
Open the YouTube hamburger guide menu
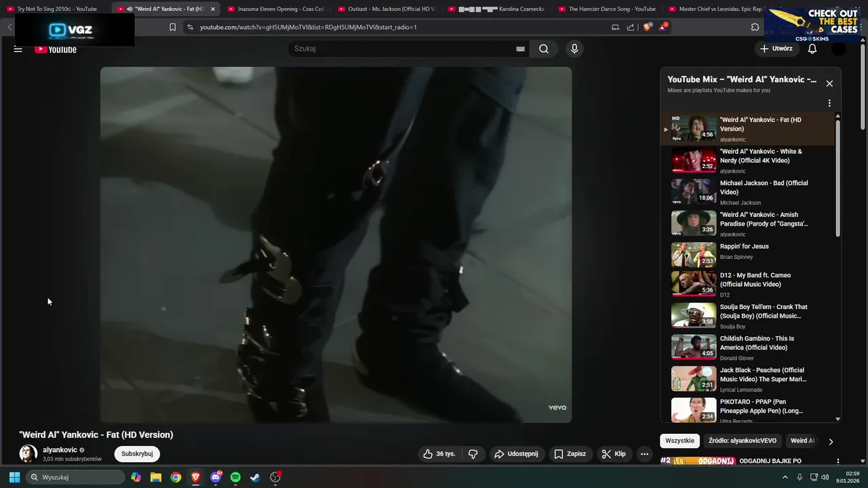click(18, 49)
